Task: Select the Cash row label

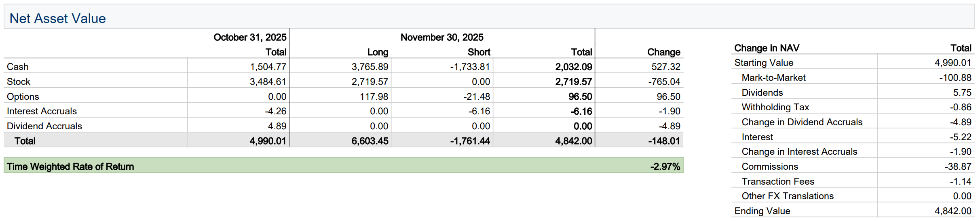Action: (18, 67)
